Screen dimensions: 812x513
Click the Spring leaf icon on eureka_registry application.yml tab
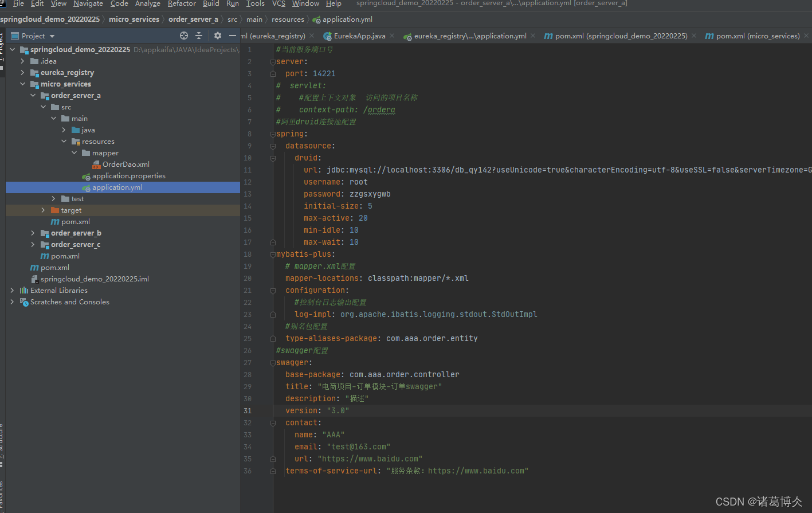coord(407,36)
